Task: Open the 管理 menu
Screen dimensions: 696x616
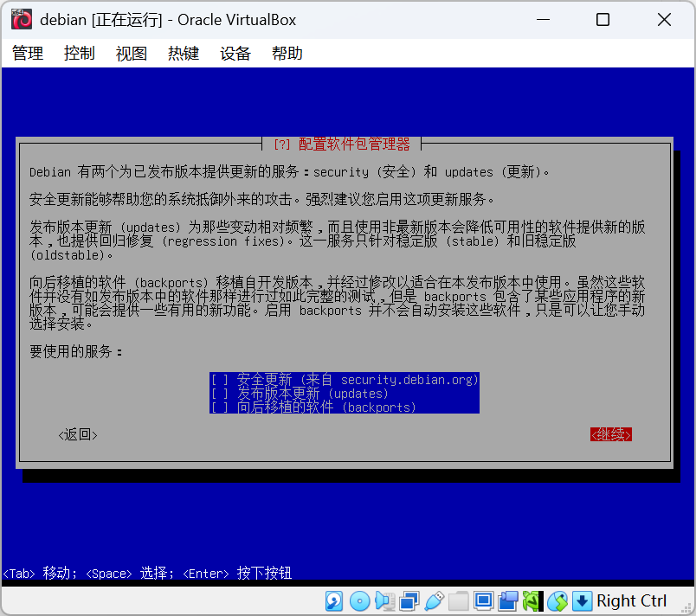Action: point(28,54)
